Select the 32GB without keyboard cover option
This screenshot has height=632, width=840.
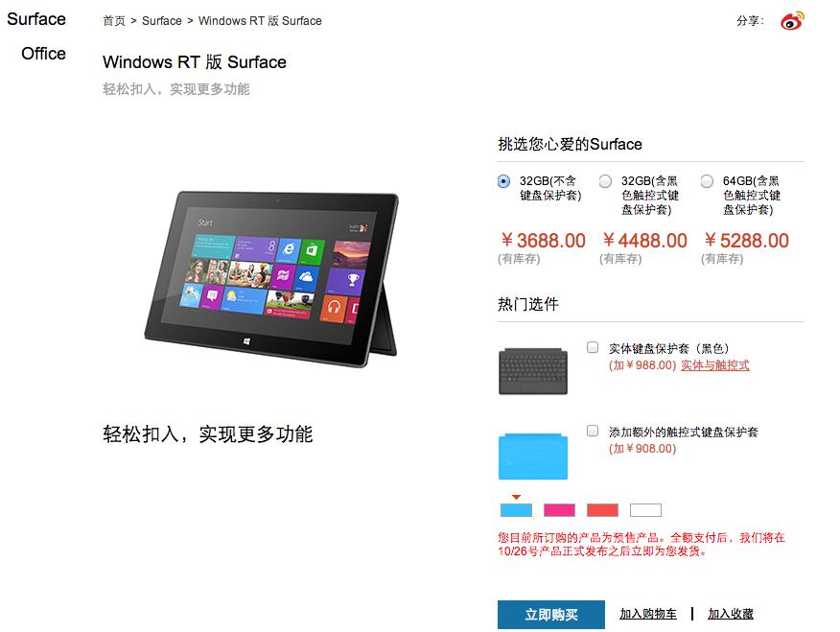[x=503, y=181]
